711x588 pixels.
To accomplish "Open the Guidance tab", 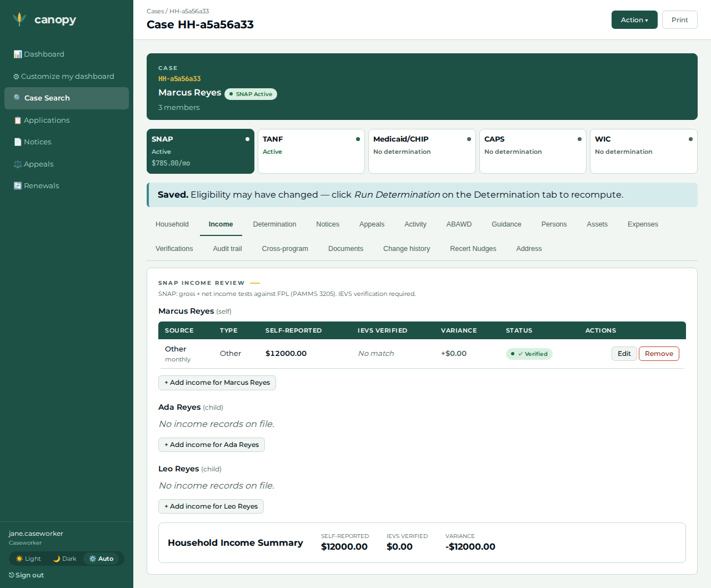I will click(507, 224).
